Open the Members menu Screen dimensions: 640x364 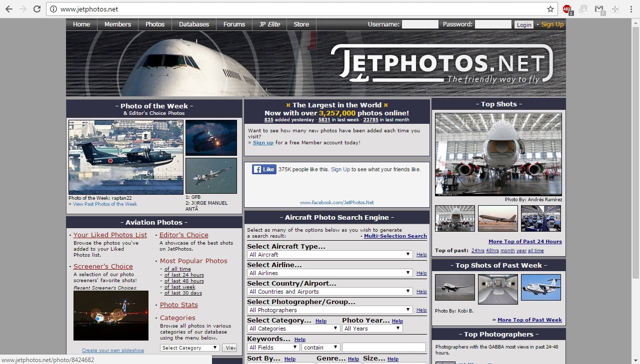[117, 24]
